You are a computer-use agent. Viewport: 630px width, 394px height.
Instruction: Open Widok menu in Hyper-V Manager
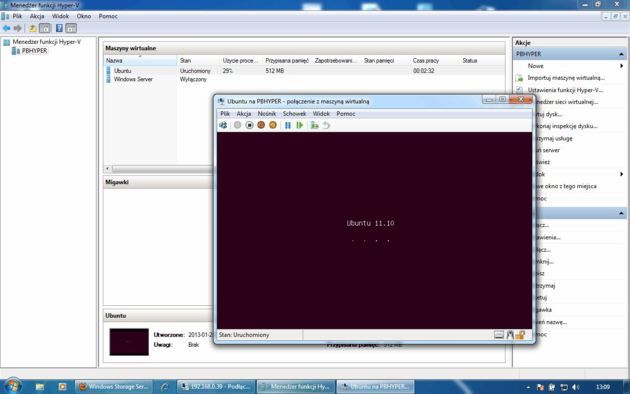60,16
